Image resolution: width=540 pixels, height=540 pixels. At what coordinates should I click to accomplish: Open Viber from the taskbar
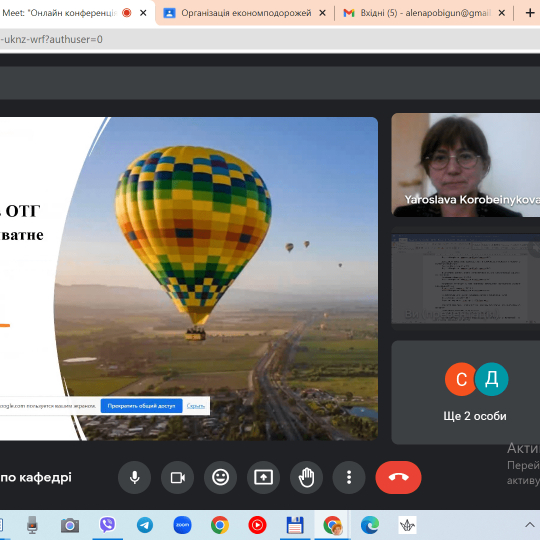[107, 525]
